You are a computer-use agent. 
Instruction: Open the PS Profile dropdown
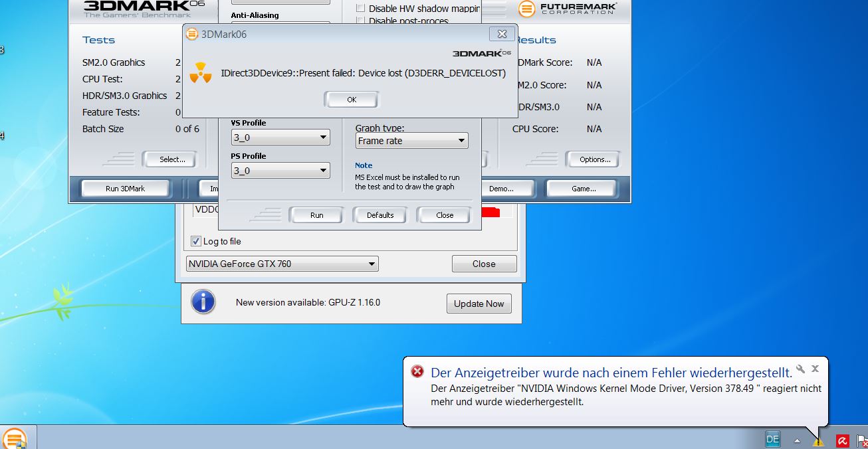point(280,171)
